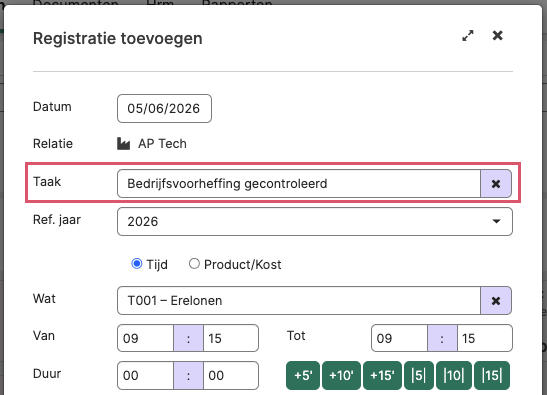Viewport: 547px width, 395px height.
Task: Add 5 minutes with the +5' button
Action: [x=303, y=375]
